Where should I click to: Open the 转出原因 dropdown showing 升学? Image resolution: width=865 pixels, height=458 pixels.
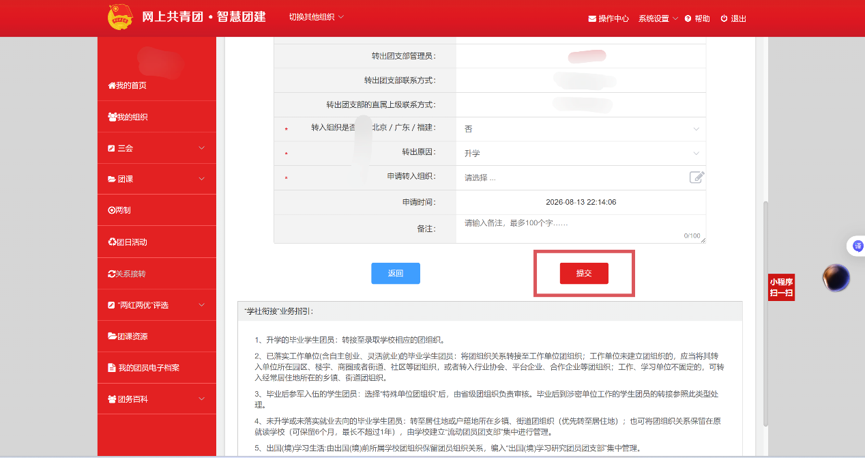581,153
